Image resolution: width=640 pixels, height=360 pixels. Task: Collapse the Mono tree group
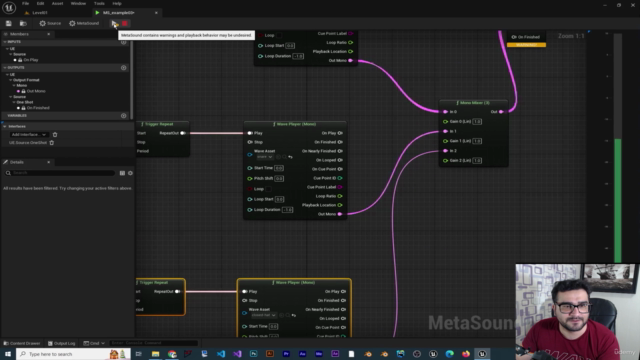tap(14, 86)
